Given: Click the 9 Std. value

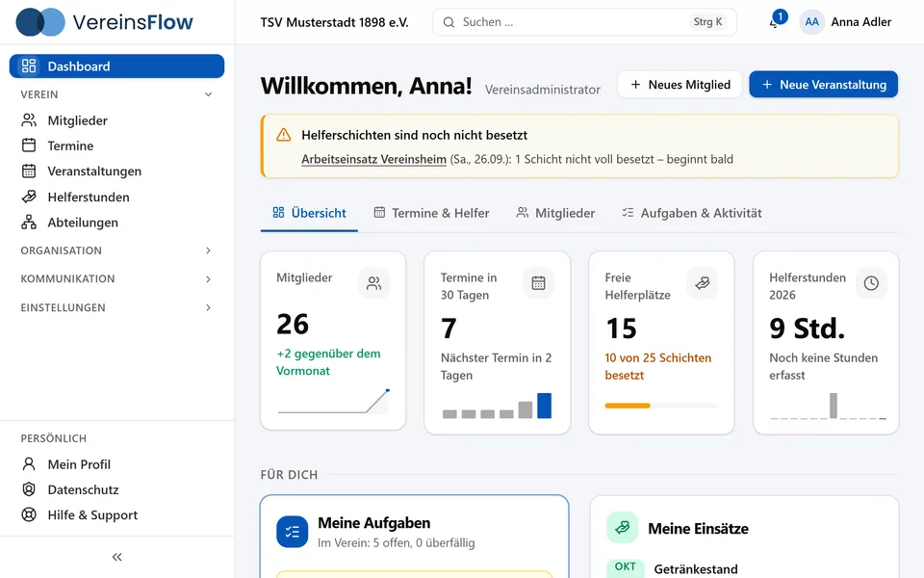Looking at the screenshot, I should click(807, 328).
